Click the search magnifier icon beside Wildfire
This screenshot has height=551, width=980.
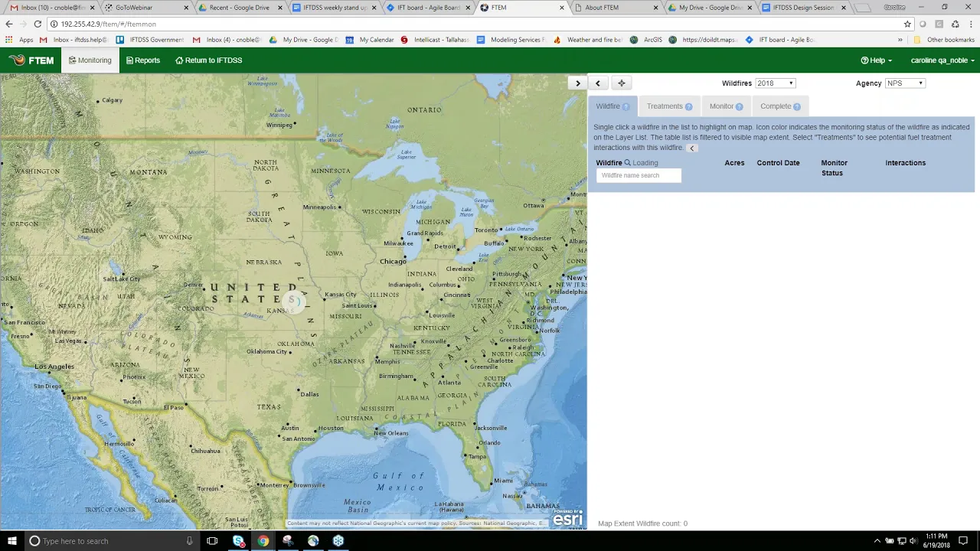628,163
